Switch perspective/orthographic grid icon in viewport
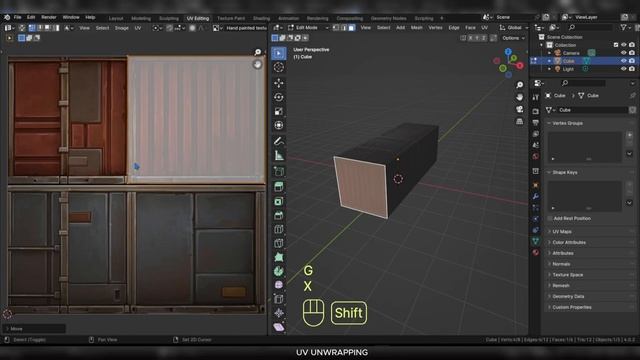The height and width of the screenshot is (360, 640). (520, 122)
